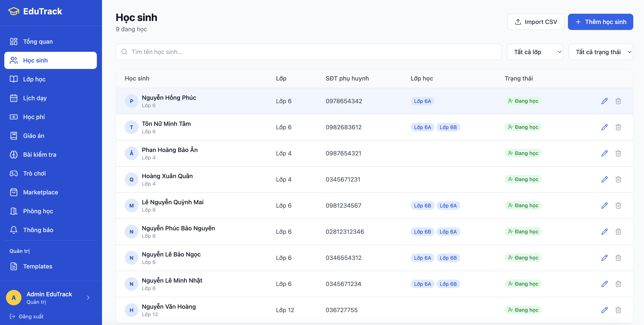The height and width of the screenshot is (325, 644).
Task: Click trash icon for Hoàng Xuân Quân
Action: point(618,180)
